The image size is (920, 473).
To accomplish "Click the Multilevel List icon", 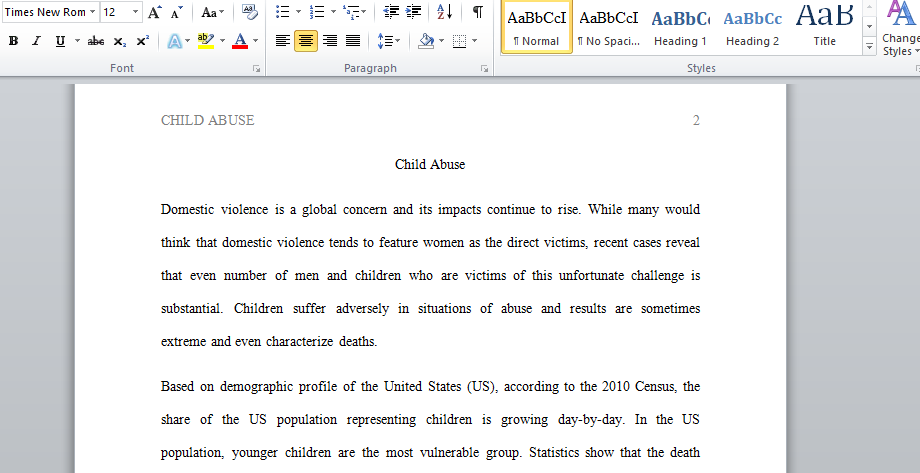I will 351,12.
